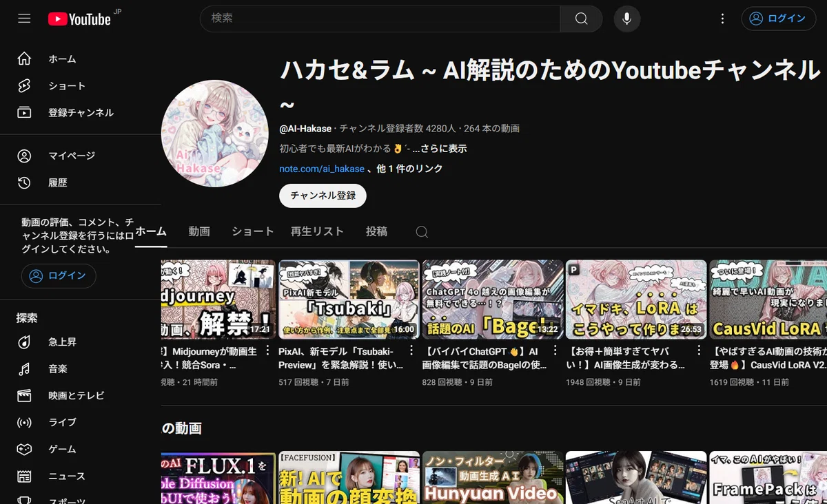Open FramePack video thumbnail
This screenshot has width=827, height=504.
768,477
